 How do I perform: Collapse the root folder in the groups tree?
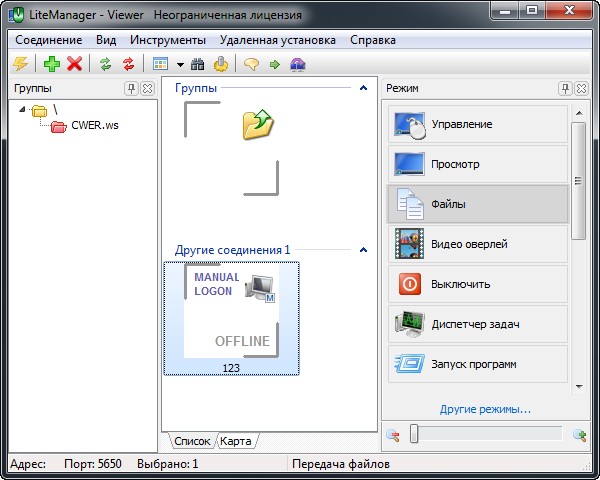pyautogui.click(x=24, y=109)
